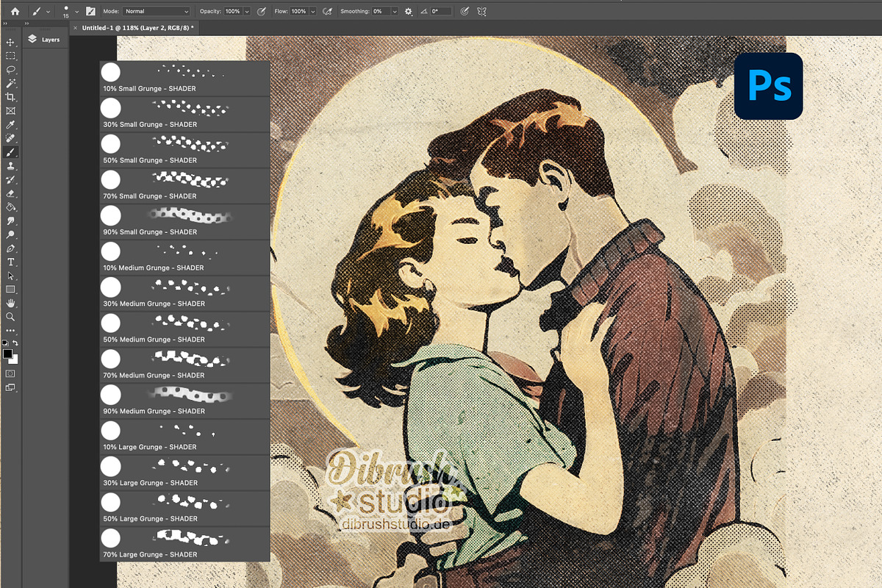Switch to Untitled-1 document tab
Image resolution: width=882 pixels, height=588 pixels.
point(138,27)
